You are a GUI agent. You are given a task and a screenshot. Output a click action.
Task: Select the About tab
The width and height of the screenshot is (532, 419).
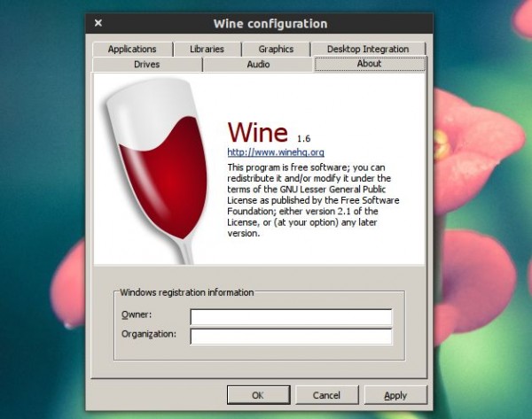pyautogui.click(x=369, y=64)
